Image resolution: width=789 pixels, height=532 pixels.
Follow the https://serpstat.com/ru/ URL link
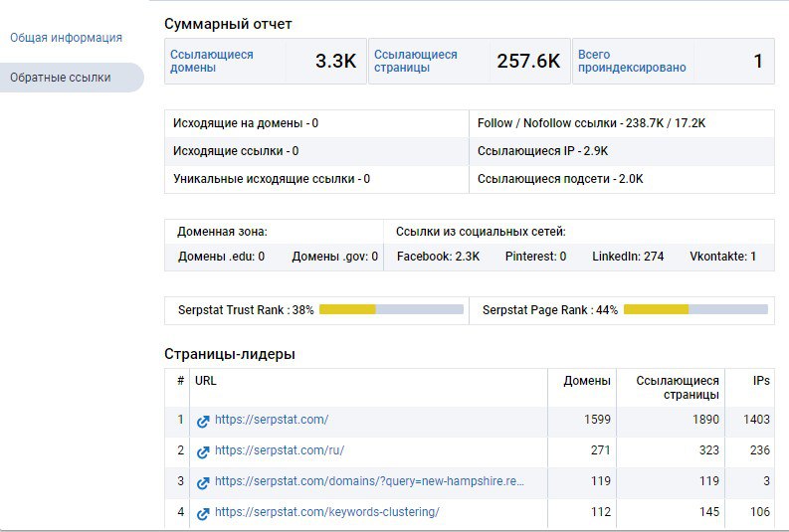click(280, 450)
